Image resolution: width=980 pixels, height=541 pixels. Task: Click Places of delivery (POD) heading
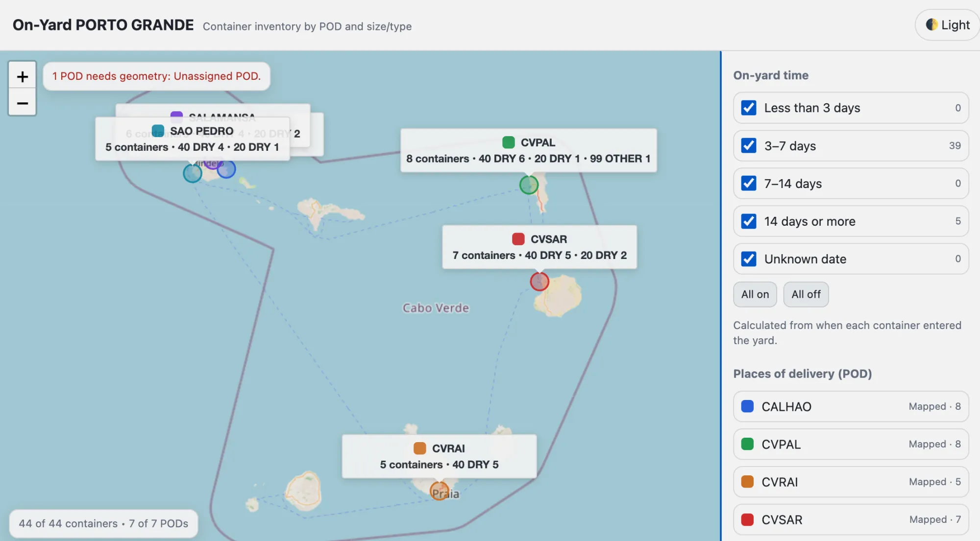803,374
